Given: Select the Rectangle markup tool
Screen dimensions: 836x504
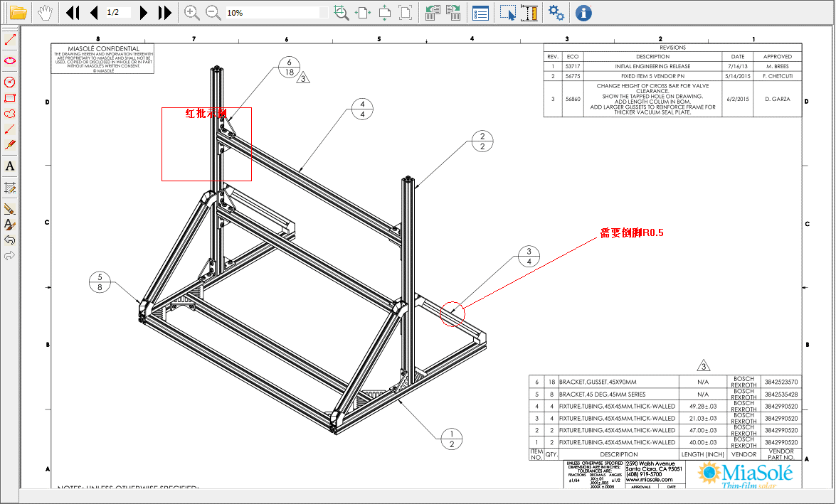Looking at the screenshot, I should point(9,98).
